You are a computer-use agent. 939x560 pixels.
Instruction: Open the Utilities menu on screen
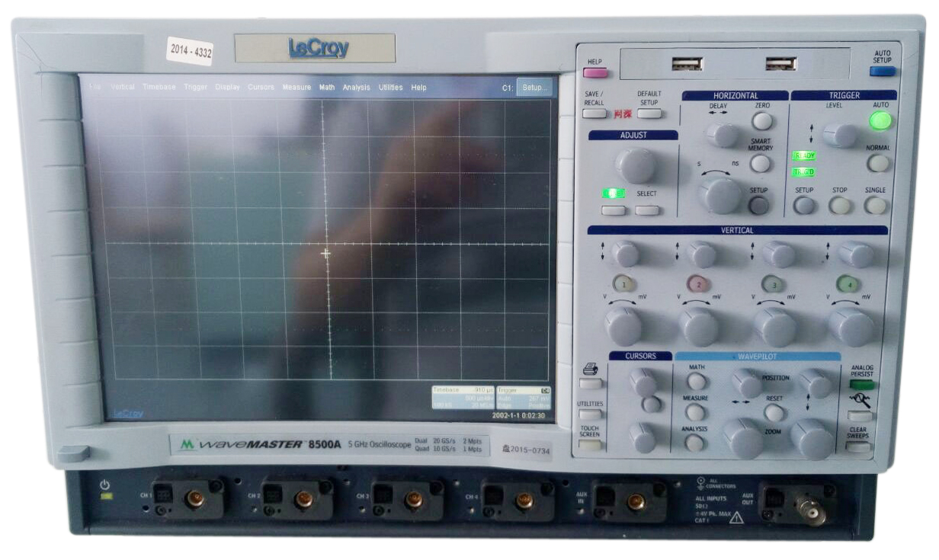[390, 88]
